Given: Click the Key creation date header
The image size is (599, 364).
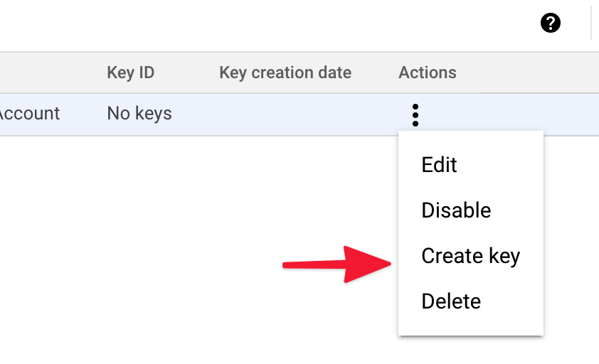Looking at the screenshot, I should (285, 73).
